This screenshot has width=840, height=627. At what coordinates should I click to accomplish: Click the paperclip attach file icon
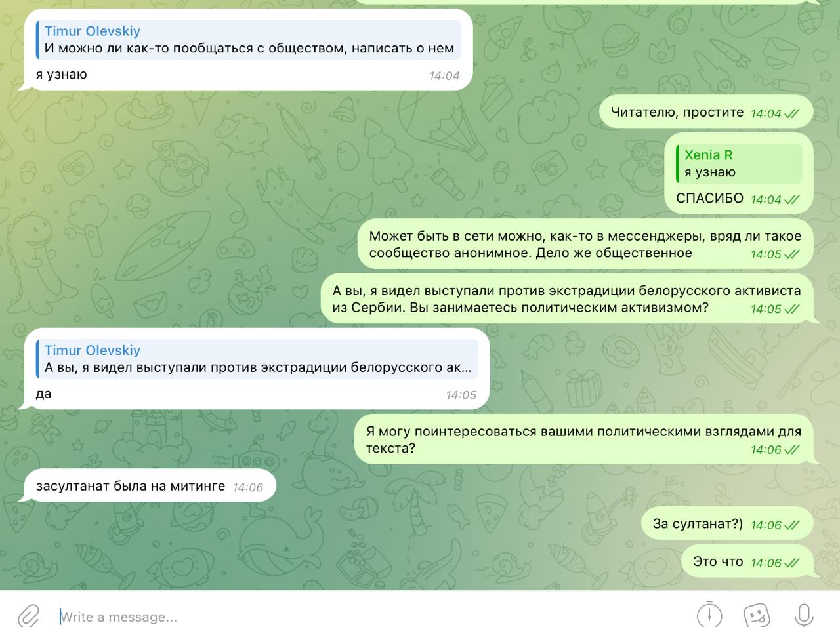(x=28, y=616)
